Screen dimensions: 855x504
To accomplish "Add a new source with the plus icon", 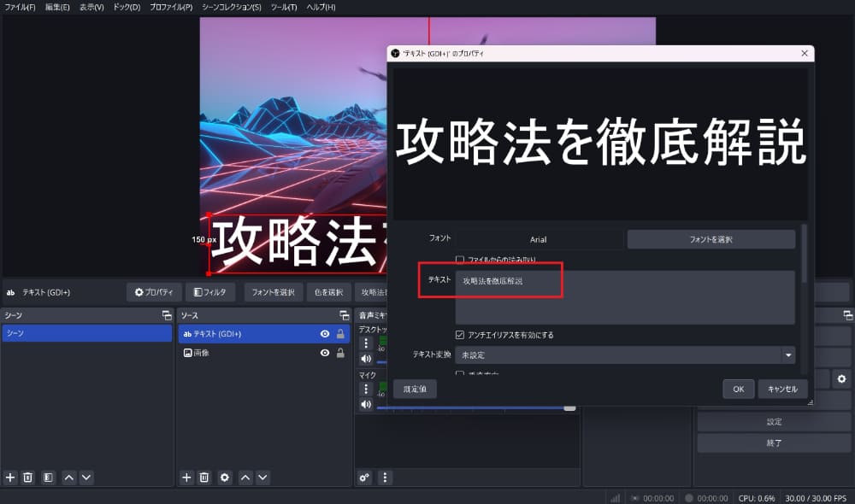I will point(186,478).
